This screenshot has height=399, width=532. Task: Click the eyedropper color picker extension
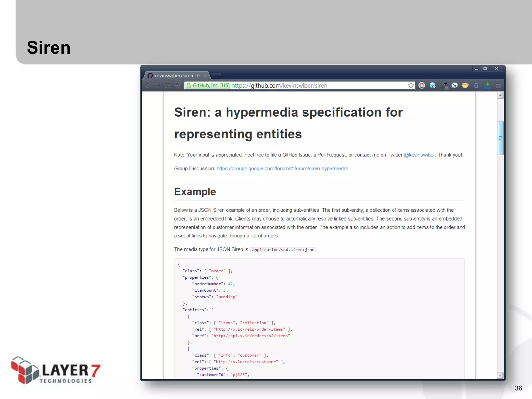444,85
